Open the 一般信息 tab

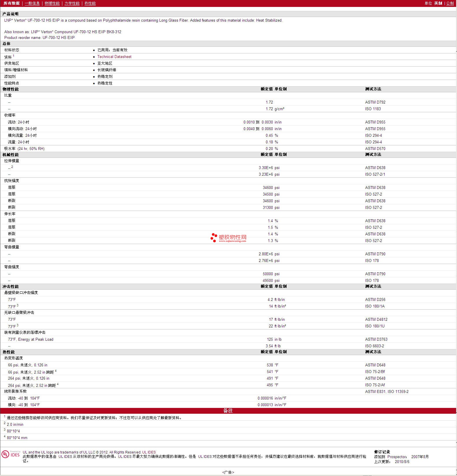32,3
